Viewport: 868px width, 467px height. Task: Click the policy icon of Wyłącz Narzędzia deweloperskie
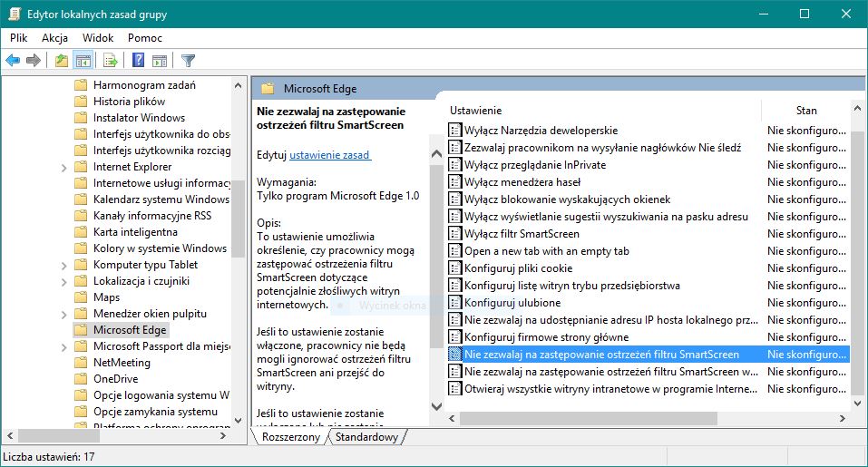click(x=454, y=131)
